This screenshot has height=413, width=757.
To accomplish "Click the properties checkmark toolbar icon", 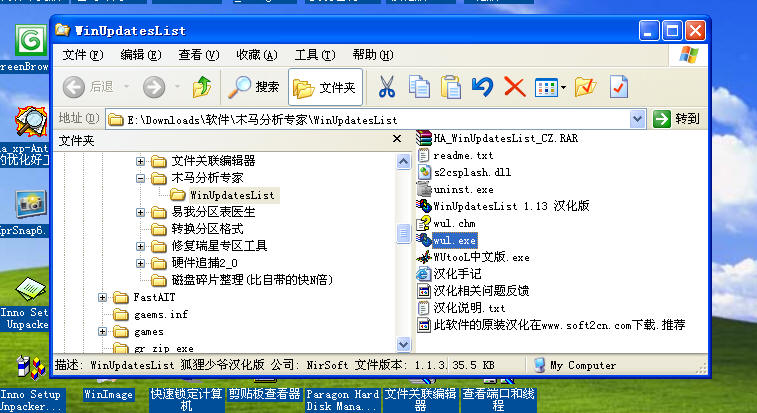I will [x=618, y=87].
